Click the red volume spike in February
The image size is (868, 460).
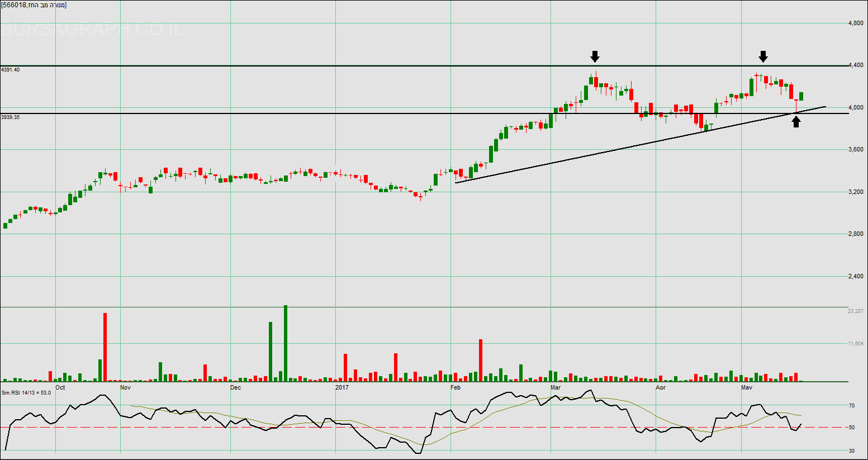[480, 360]
